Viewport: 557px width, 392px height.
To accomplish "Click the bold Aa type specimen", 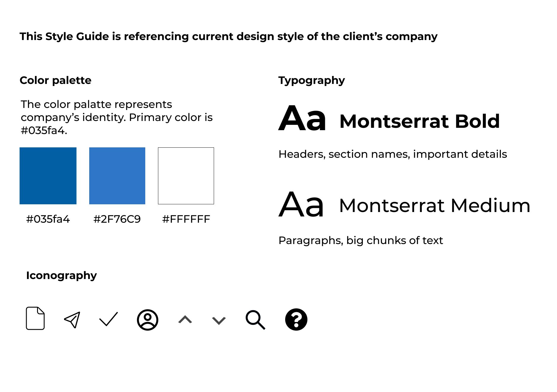I will pyautogui.click(x=302, y=118).
